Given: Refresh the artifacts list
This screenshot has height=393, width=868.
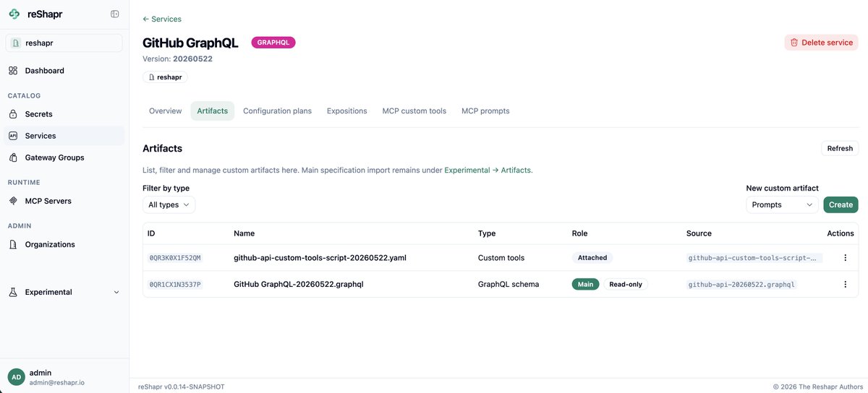Looking at the screenshot, I should 840,148.
